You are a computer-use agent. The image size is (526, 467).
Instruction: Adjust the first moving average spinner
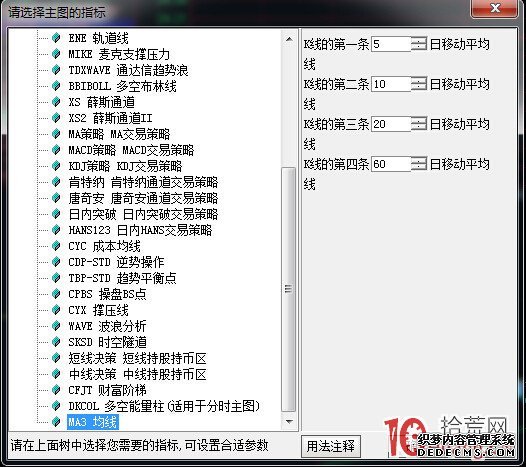(x=419, y=44)
